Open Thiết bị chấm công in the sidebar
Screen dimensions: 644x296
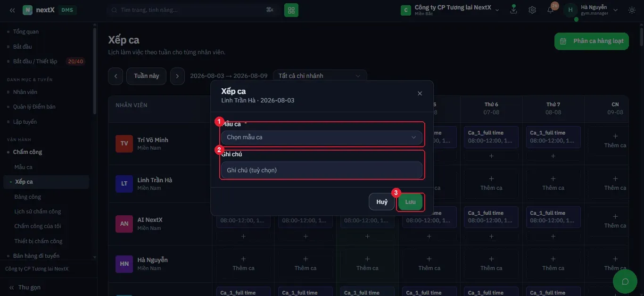[38, 241]
